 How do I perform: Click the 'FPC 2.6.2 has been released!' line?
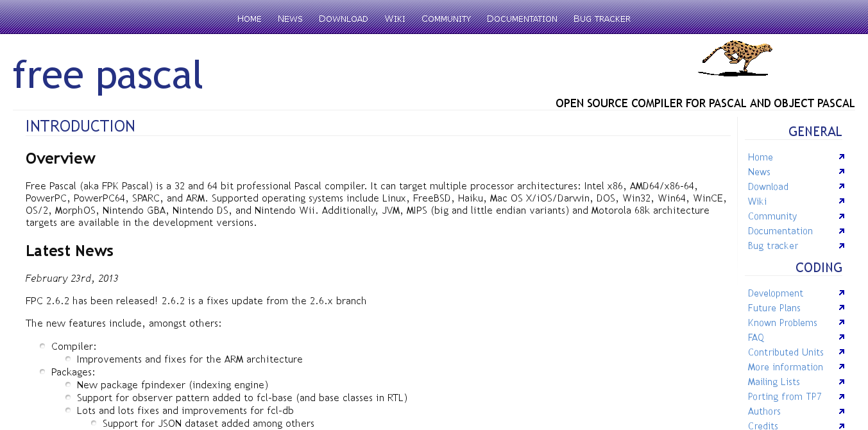click(196, 301)
